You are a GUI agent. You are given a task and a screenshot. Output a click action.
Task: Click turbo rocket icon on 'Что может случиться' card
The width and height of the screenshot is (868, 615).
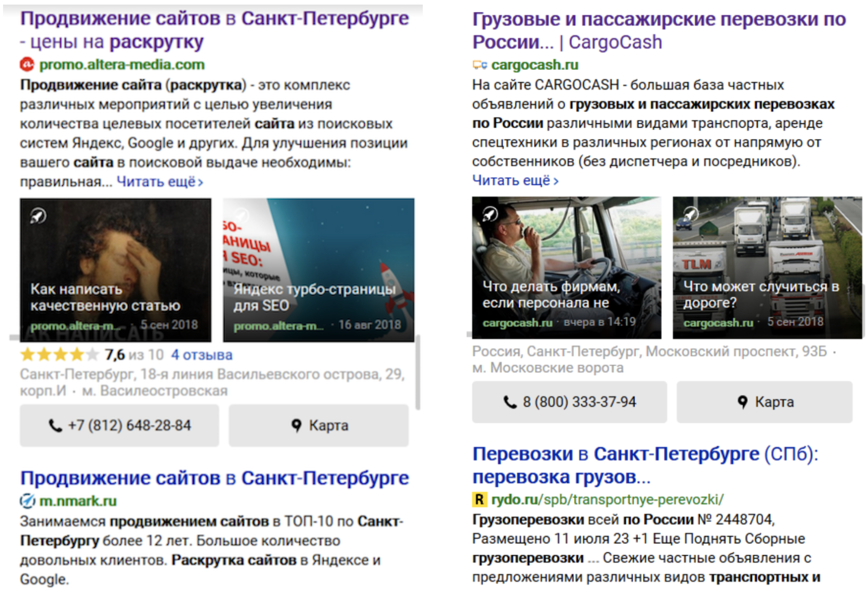click(691, 214)
